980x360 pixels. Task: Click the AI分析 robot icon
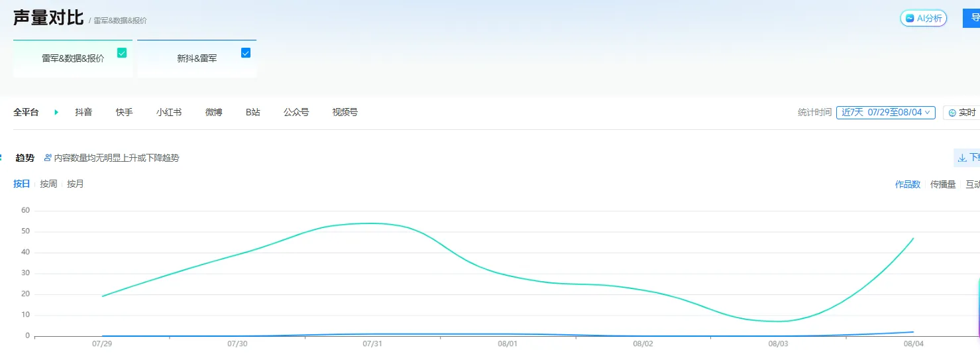click(910, 19)
